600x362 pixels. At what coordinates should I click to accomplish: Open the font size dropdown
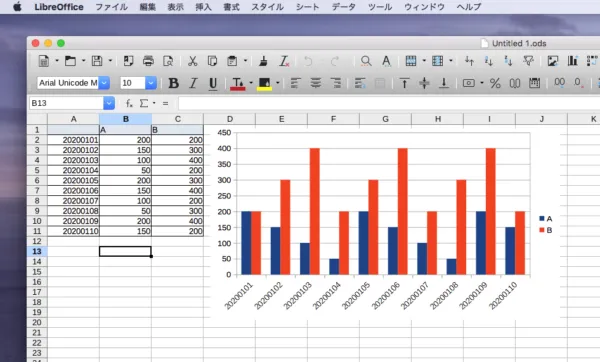pos(151,83)
